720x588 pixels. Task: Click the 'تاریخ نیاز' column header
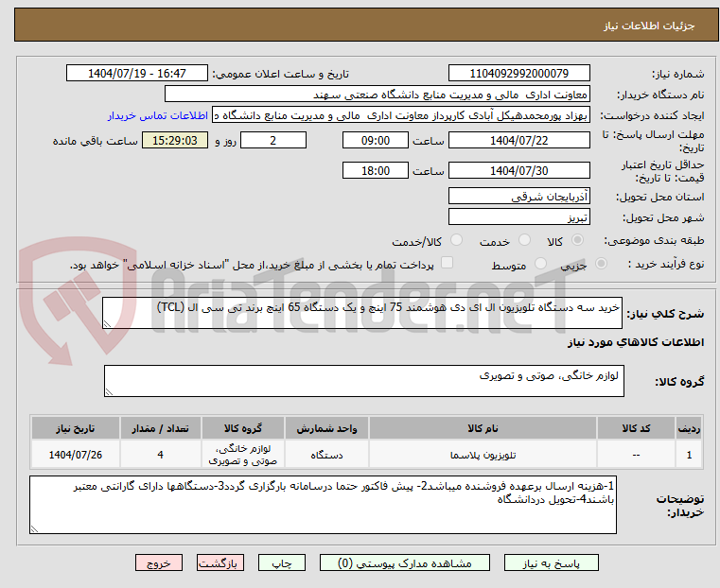(71, 428)
